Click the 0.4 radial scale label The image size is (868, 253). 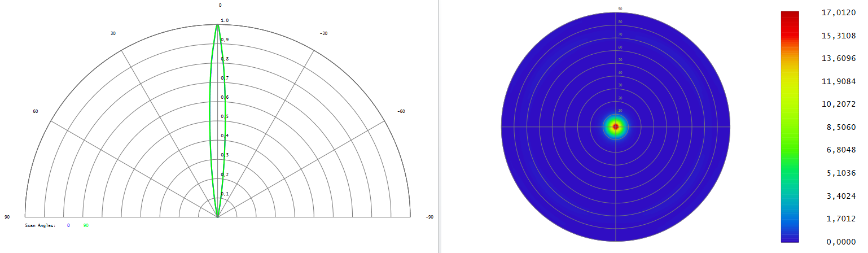(x=225, y=136)
